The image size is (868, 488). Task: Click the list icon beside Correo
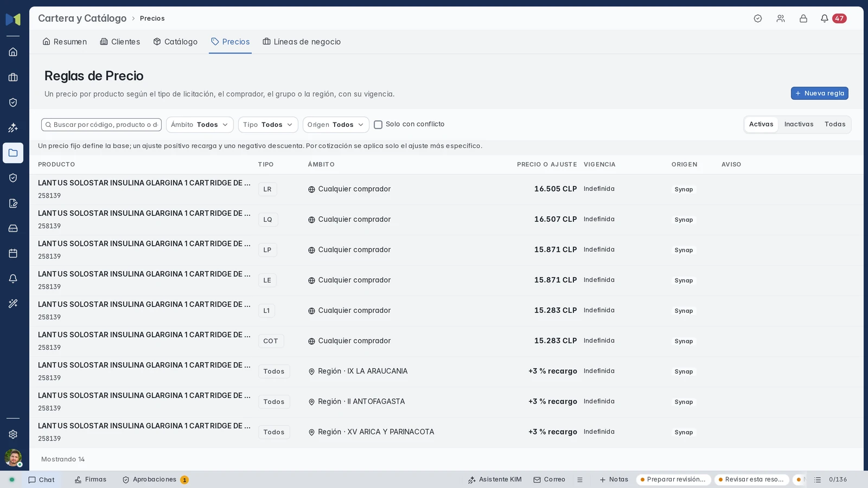point(580,480)
